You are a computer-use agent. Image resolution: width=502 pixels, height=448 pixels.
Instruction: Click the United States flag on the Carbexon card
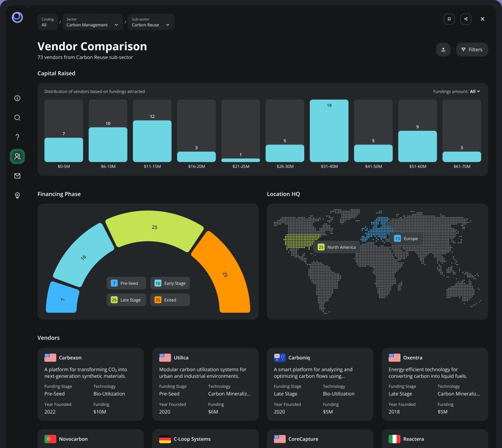click(50, 358)
